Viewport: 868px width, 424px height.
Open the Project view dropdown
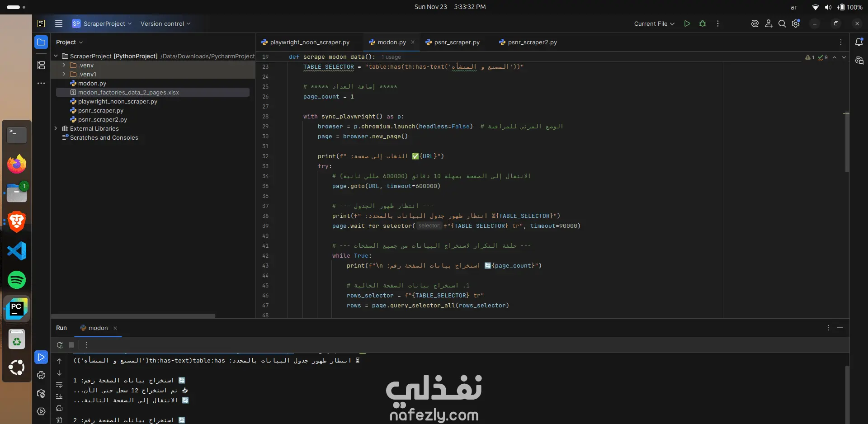click(x=70, y=42)
